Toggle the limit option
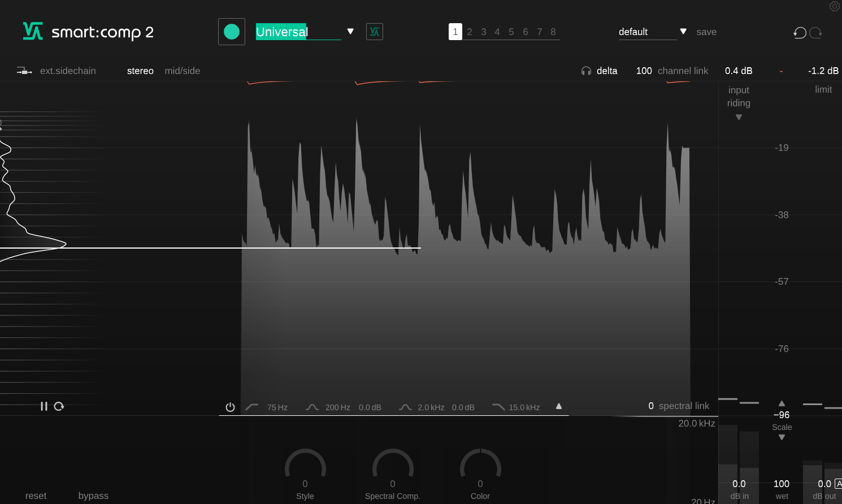 (823, 89)
